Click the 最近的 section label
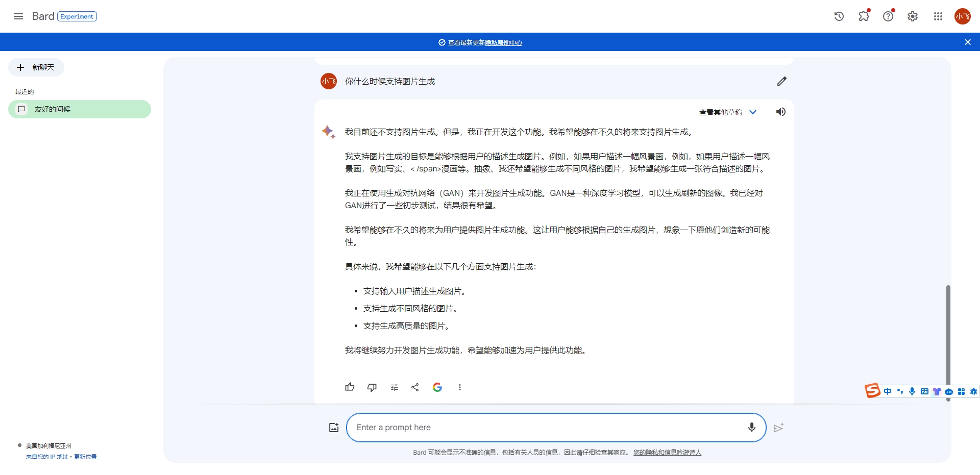 point(24,91)
